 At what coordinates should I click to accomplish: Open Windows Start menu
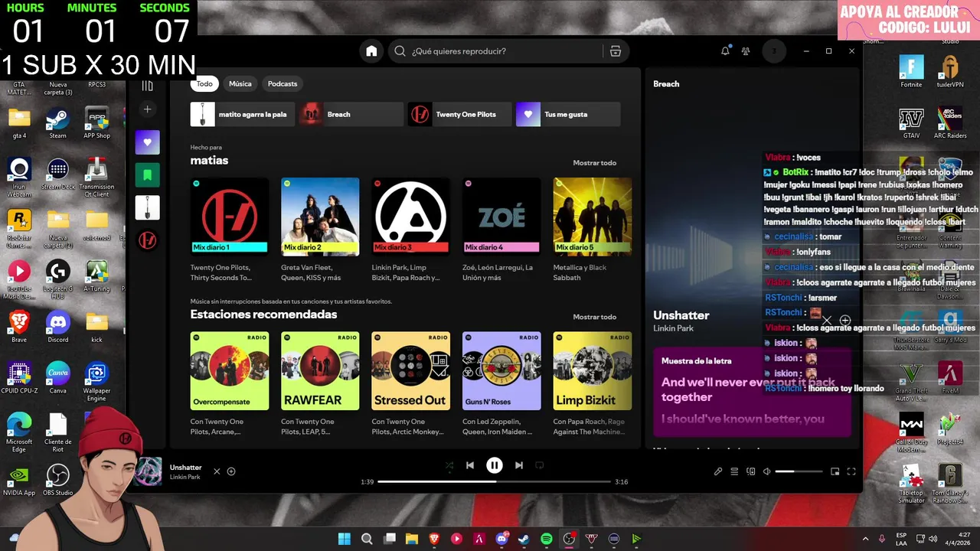tap(345, 539)
